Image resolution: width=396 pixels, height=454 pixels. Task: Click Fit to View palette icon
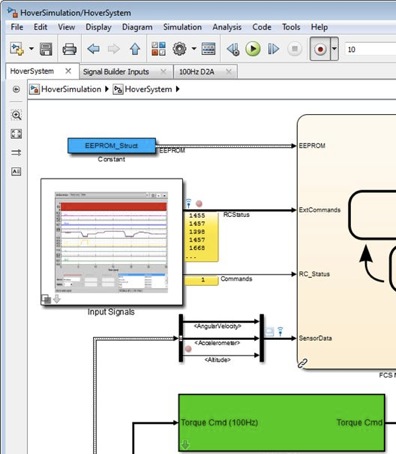(x=16, y=134)
